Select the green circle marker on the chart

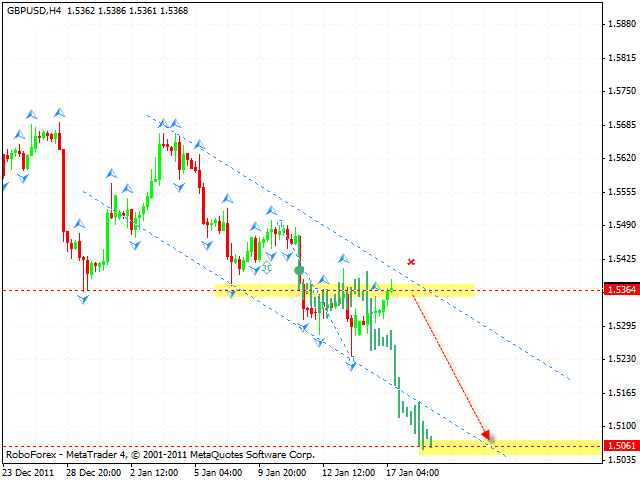click(299, 270)
